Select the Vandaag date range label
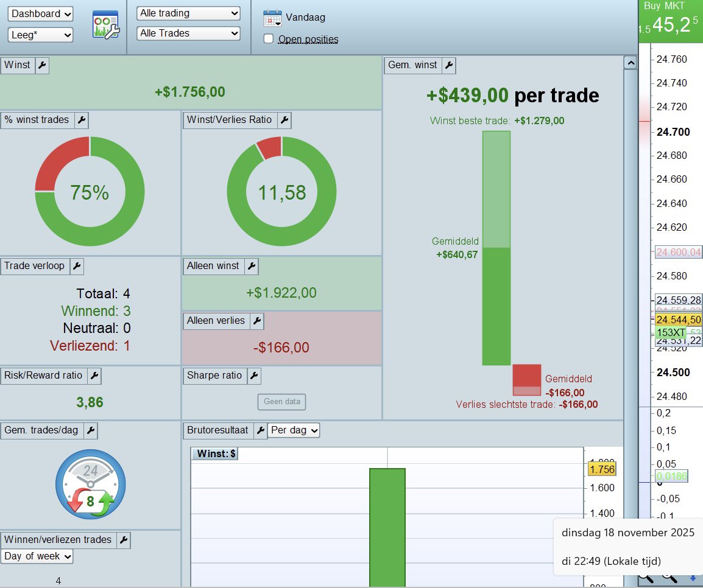 click(305, 18)
